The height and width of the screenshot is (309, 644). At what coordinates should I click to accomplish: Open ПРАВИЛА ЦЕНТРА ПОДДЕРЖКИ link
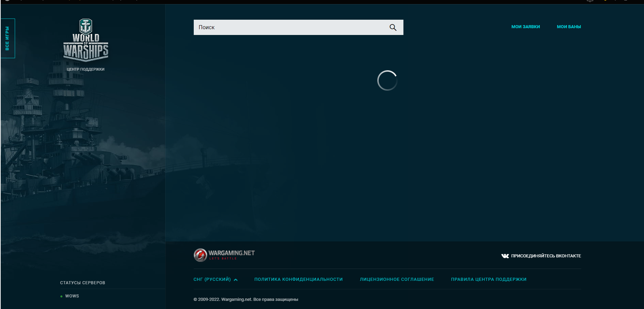(489, 279)
